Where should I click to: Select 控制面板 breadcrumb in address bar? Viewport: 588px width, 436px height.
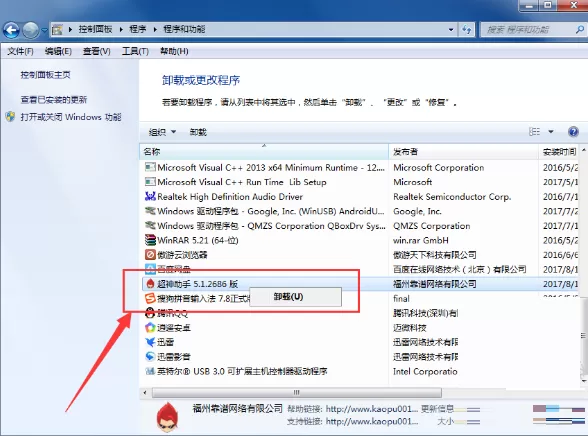(x=95, y=29)
